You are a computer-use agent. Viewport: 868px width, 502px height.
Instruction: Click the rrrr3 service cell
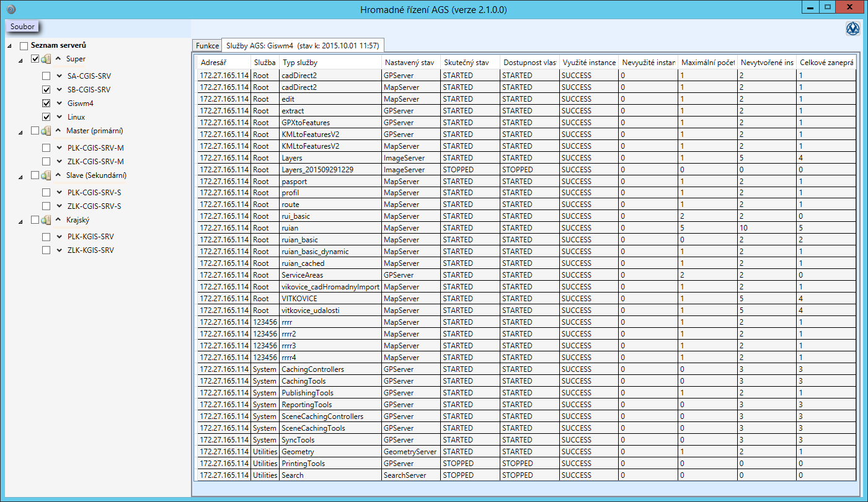click(330, 346)
